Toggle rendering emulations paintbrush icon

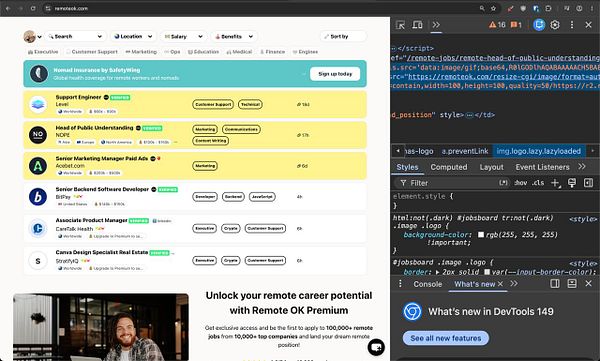click(x=572, y=183)
